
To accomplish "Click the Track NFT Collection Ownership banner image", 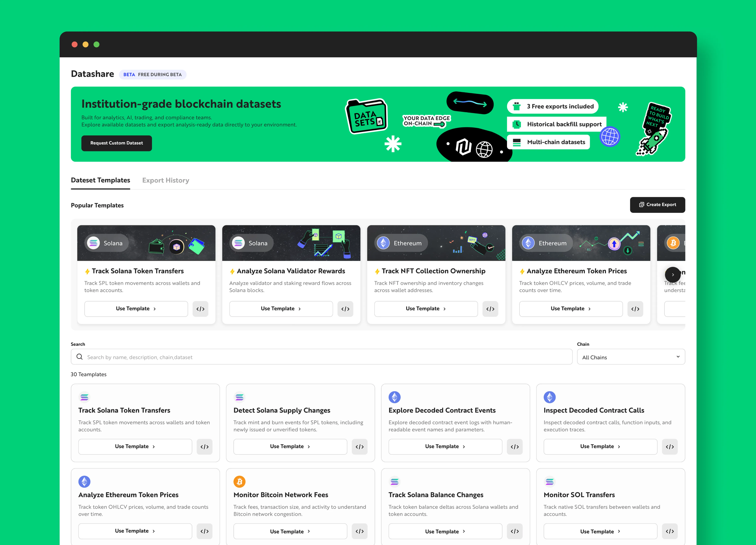I will (436, 243).
